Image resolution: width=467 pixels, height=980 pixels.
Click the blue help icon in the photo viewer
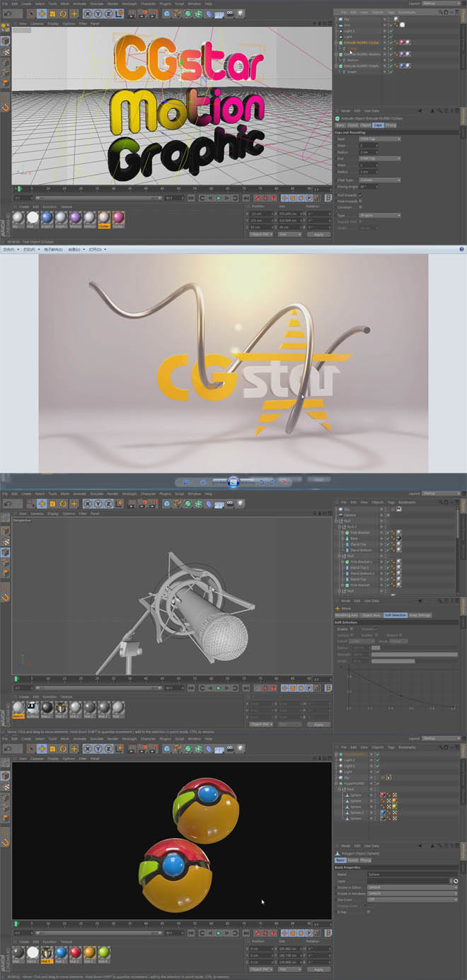tap(462, 249)
